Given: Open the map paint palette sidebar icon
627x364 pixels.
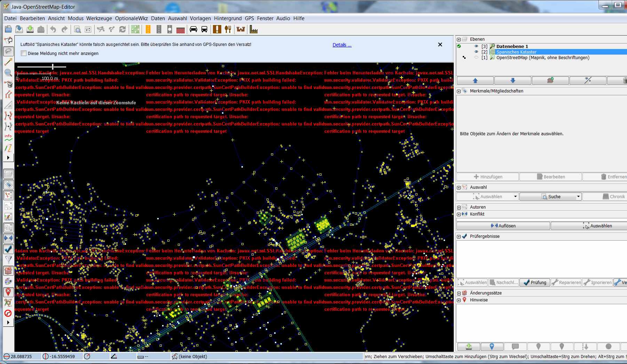Looking at the screenshot, I should (x=8, y=281).
